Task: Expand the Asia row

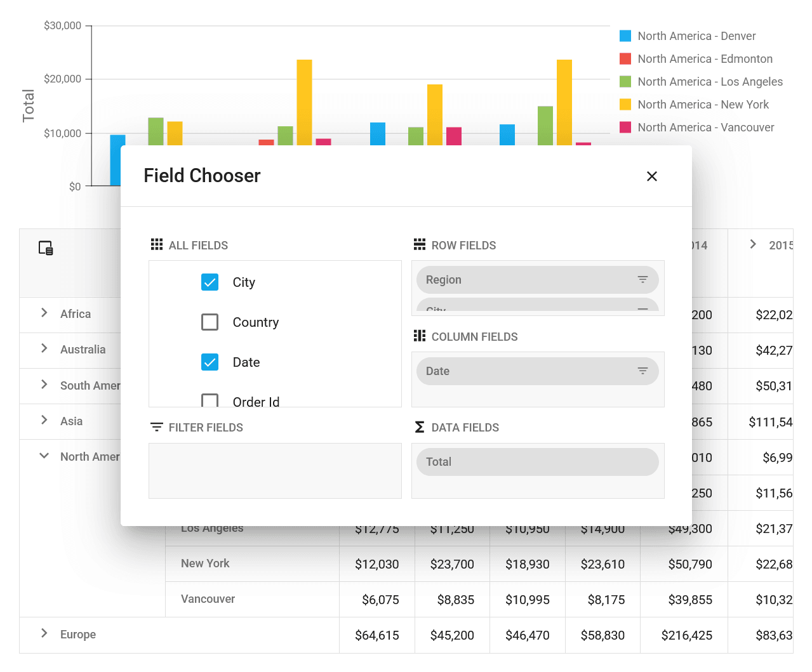Action: (44, 420)
